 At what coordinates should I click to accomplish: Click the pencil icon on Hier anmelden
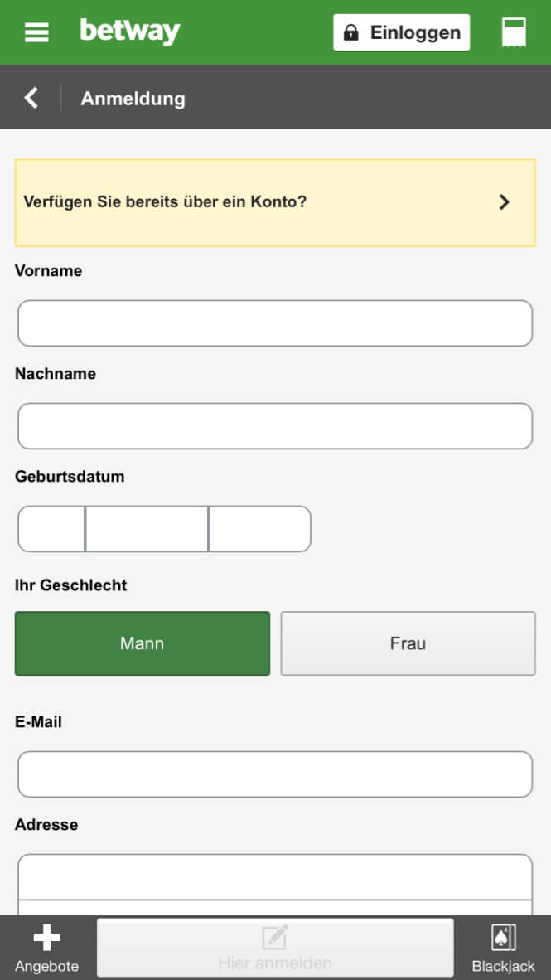(274, 938)
